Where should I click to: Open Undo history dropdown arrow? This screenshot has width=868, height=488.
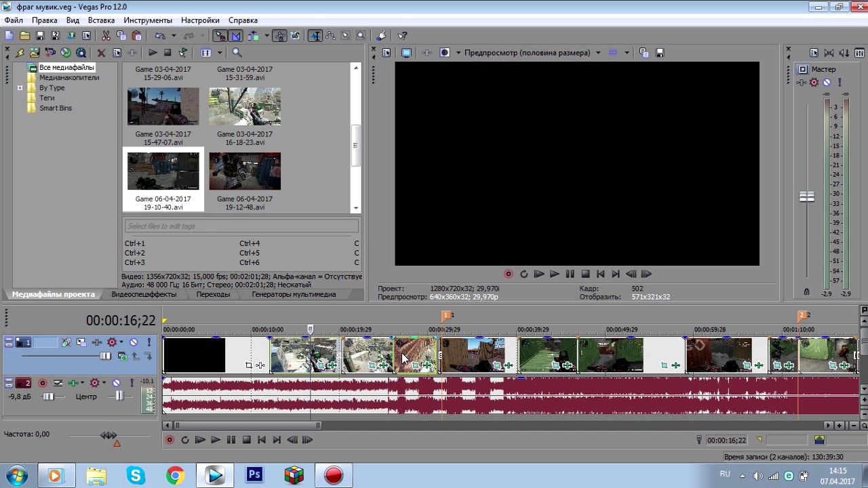[174, 35]
